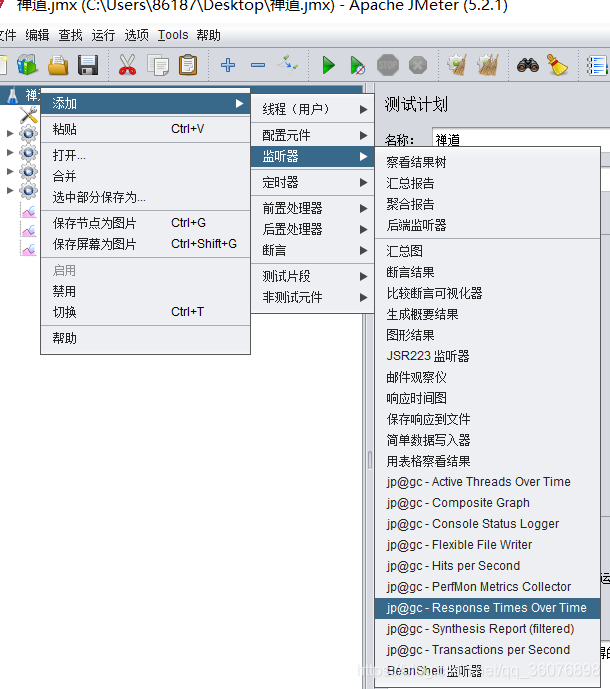The height and width of the screenshot is (689, 610).
Task: Click the Expand All plus icon
Action: click(x=228, y=65)
